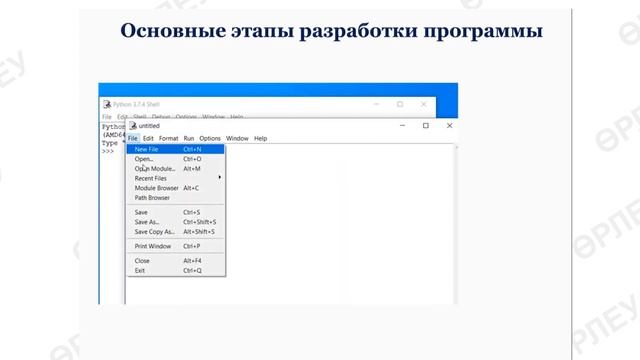
Task: Choose New File in the File menu
Action: 176,149
